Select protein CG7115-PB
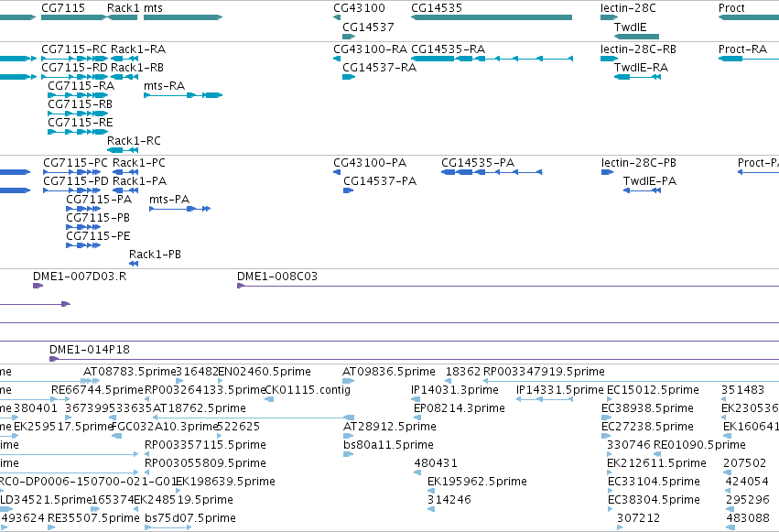The width and height of the screenshot is (779, 532). point(98,218)
